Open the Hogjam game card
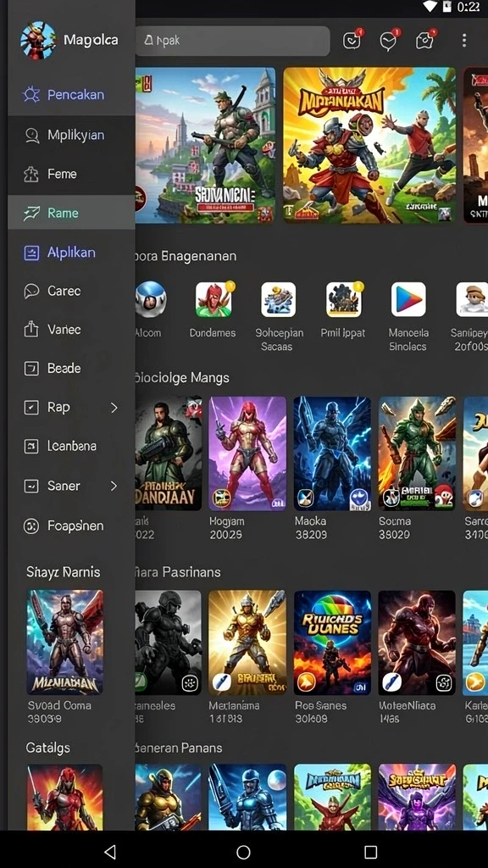The height and width of the screenshot is (868, 488). tap(247, 453)
